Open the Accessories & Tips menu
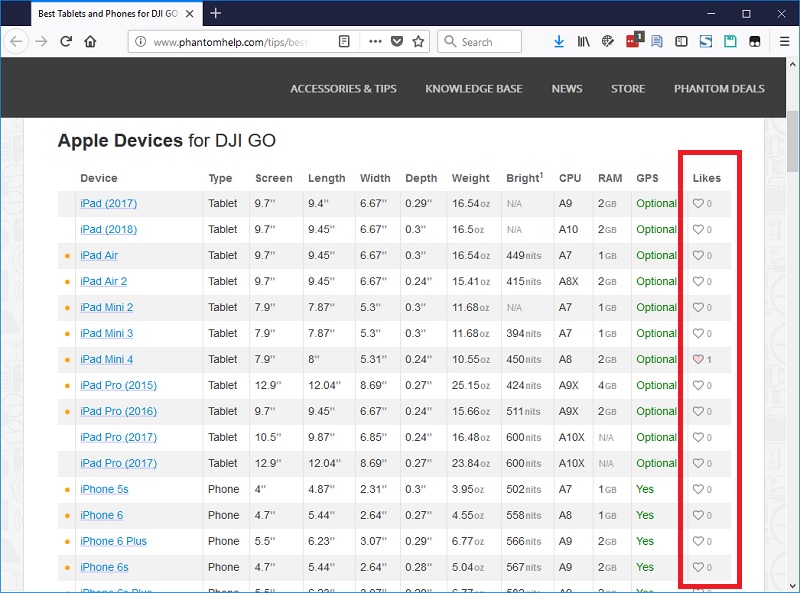This screenshot has height=593, width=800. point(343,89)
